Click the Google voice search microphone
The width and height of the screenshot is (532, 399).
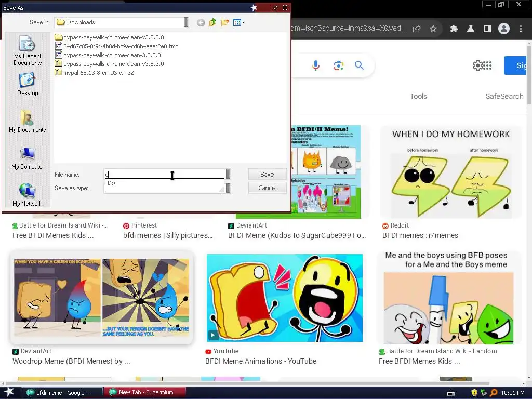point(315,65)
